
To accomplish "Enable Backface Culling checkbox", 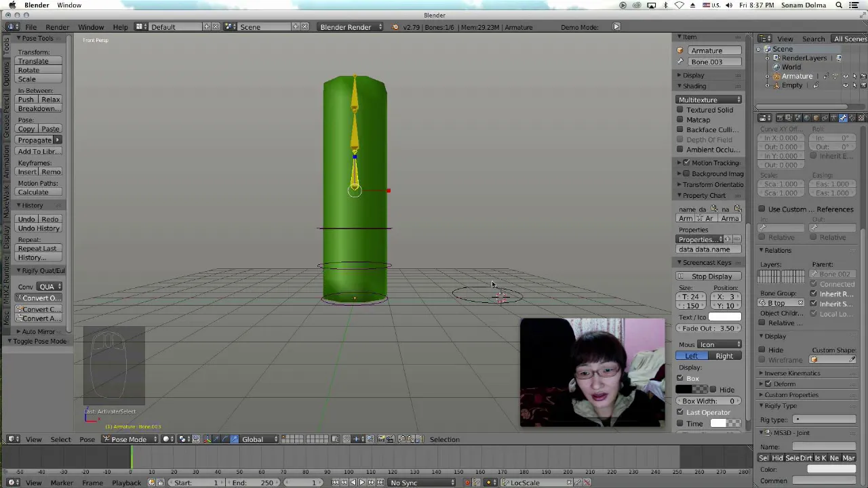I will pos(680,129).
